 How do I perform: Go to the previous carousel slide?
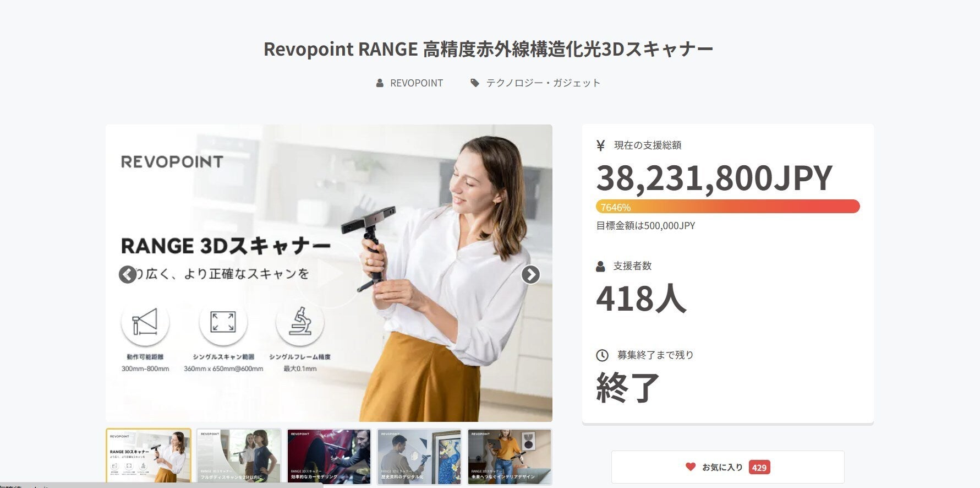coord(128,274)
